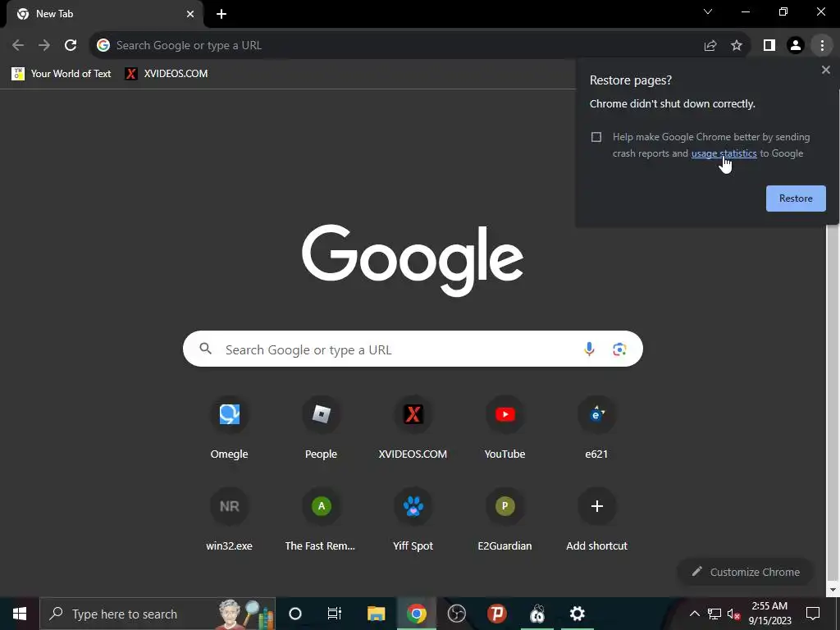This screenshot has height=630, width=840.
Task: Bookmark this tab with the star
Action: (737, 46)
